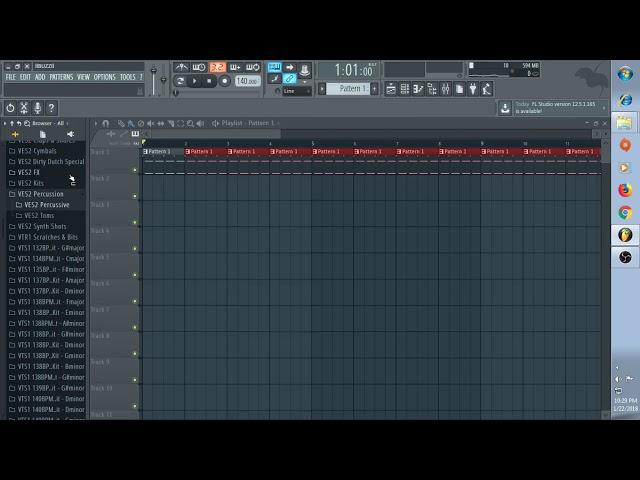
Task: Open the PATTERNS menu
Action: 61,77
